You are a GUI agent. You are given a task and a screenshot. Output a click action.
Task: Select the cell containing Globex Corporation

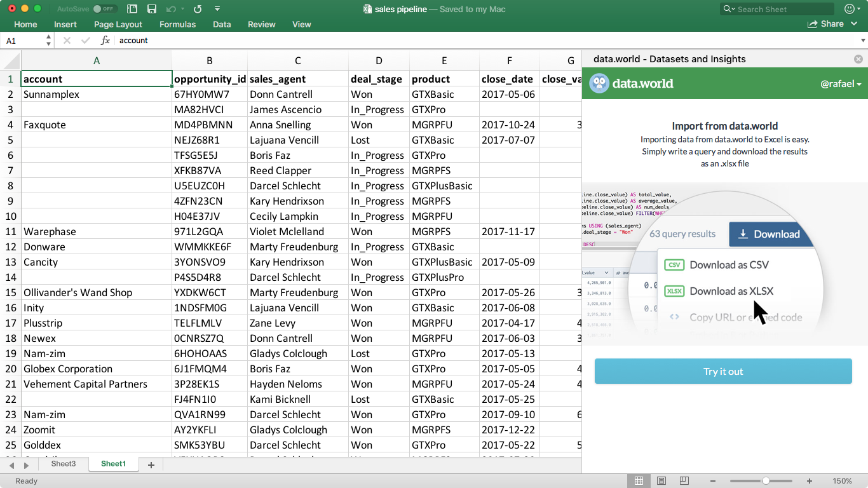97,369
